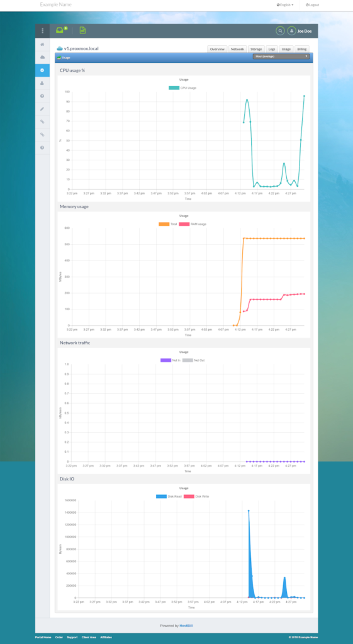Open the green document icon in the header
The width and height of the screenshot is (353, 644).
pyautogui.click(x=82, y=30)
